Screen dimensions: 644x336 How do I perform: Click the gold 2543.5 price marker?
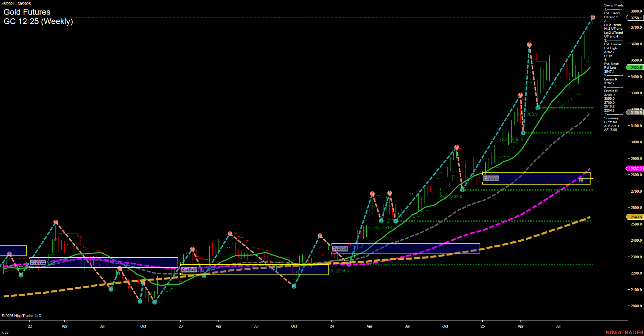[635, 217]
